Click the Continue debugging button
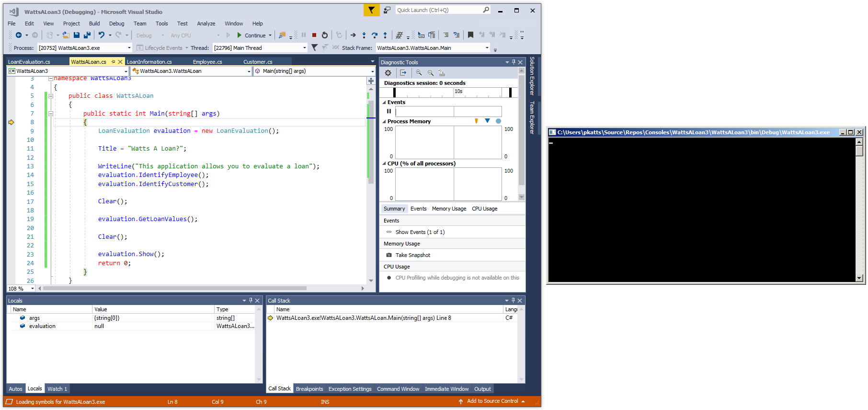Image resolution: width=868 pixels, height=410 pixels. pos(251,35)
